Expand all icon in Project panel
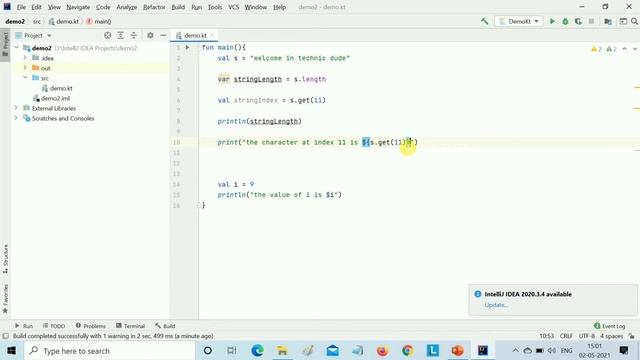 (120, 36)
